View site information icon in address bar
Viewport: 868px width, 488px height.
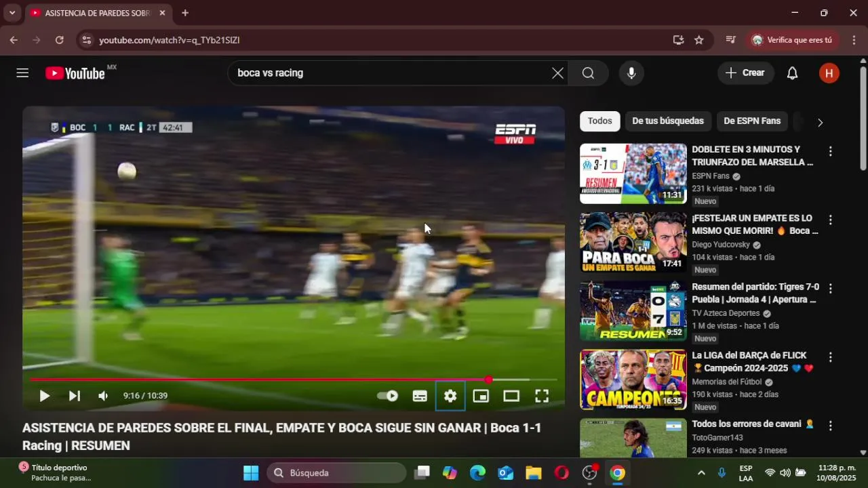point(86,40)
